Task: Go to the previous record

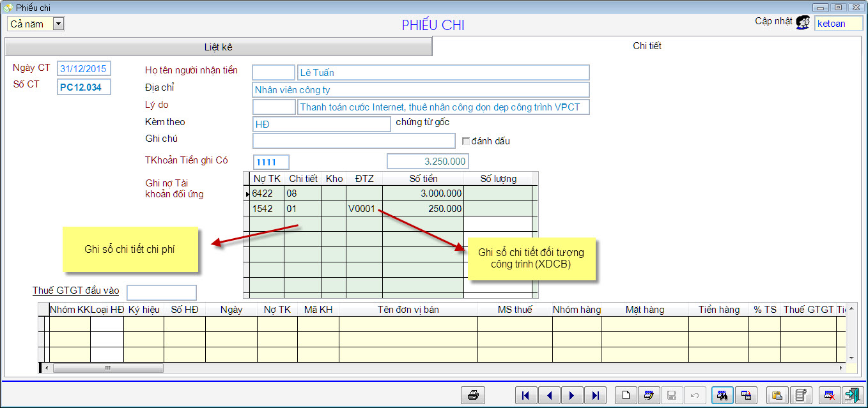Action: pyautogui.click(x=548, y=395)
